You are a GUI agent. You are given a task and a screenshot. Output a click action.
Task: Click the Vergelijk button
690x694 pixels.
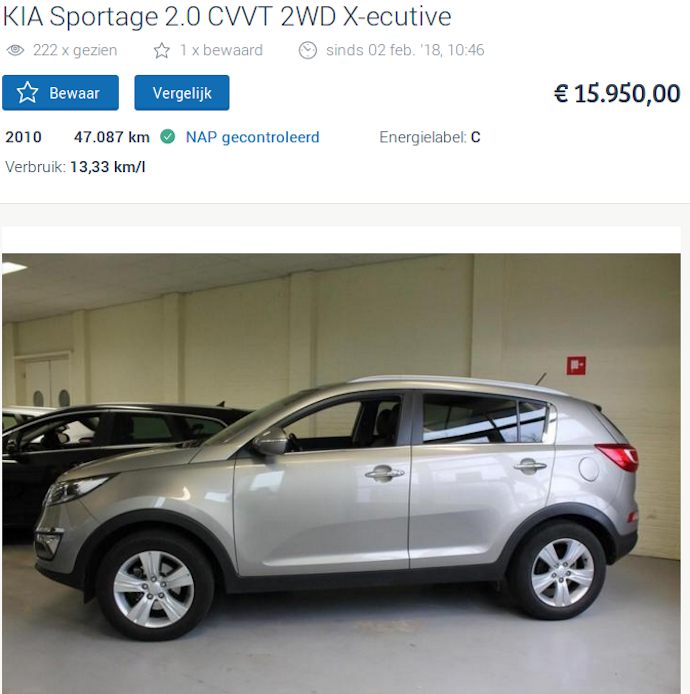[182, 93]
